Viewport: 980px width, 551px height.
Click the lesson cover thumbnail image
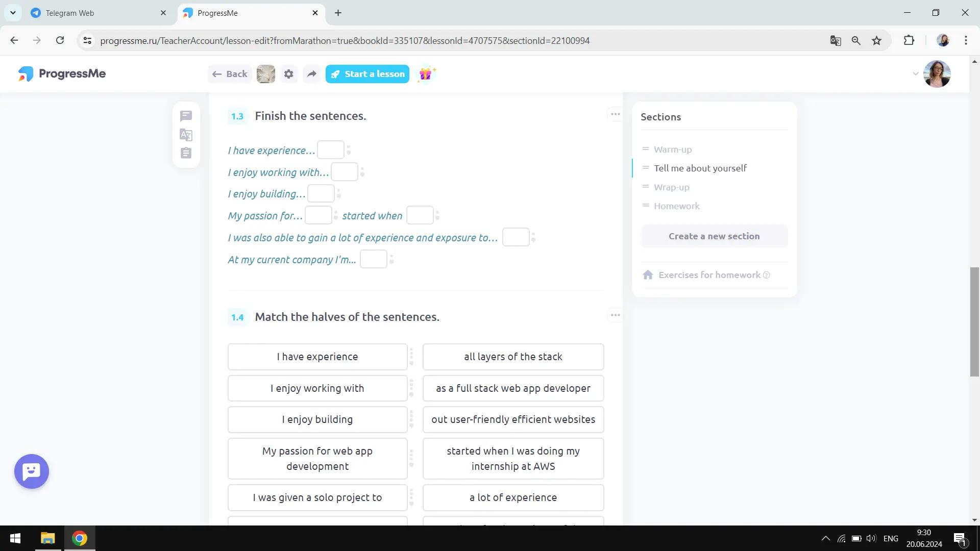click(x=265, y=74)
